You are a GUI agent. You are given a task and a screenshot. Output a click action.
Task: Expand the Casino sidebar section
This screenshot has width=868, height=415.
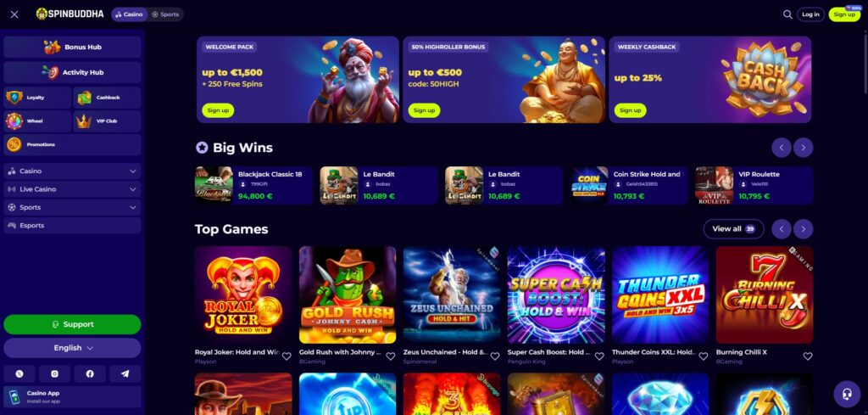pos(73,171)
